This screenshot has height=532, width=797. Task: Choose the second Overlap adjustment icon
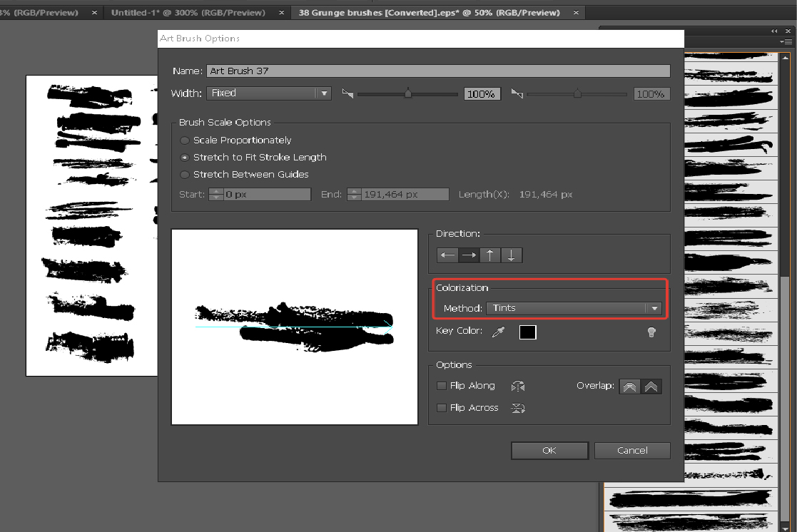[x=651, y=387]
